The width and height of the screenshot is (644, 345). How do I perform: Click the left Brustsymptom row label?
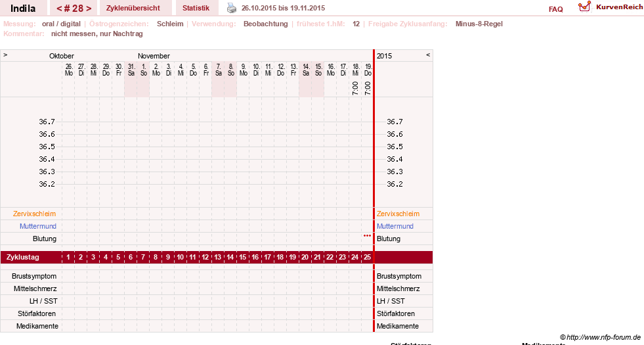[x=34, y=277]
